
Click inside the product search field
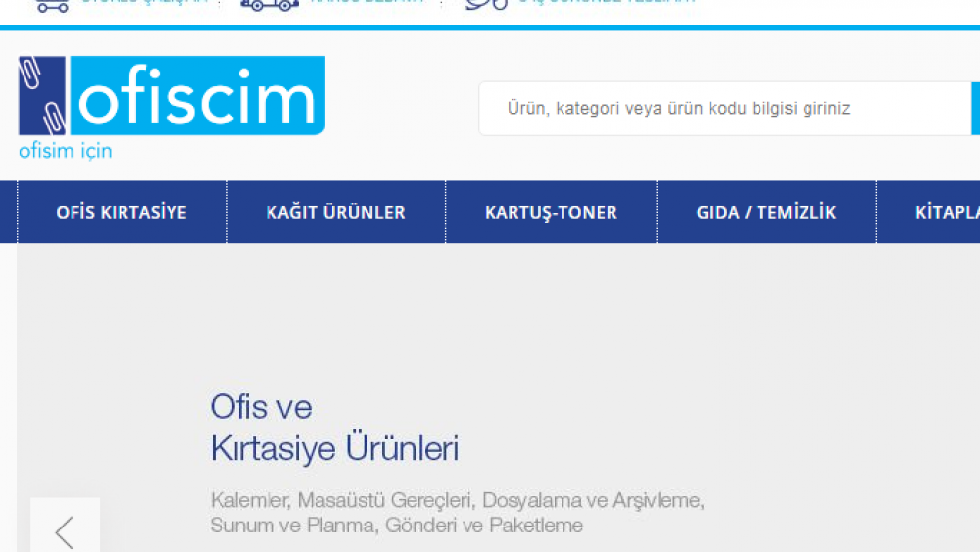click(724, 108)
